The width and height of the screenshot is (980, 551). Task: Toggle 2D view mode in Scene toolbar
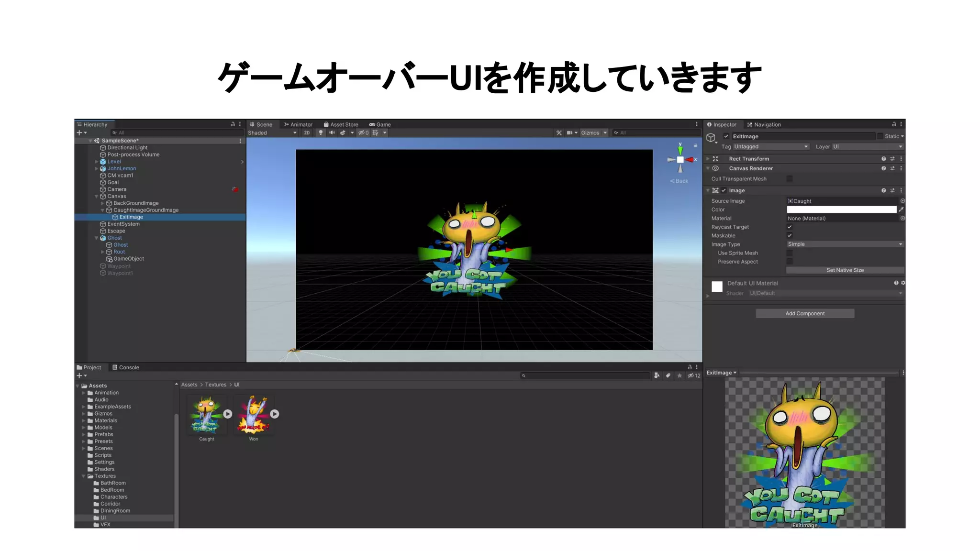click(x=307, y=133)
